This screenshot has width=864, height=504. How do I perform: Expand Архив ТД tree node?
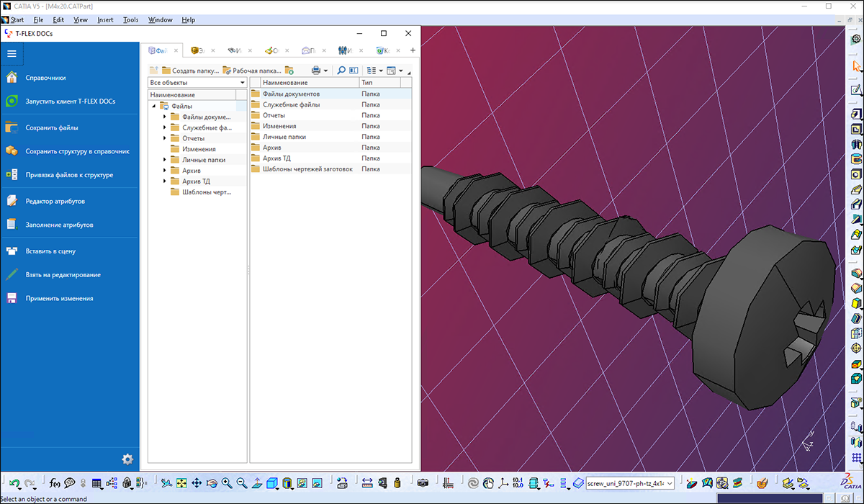[165, 181]
